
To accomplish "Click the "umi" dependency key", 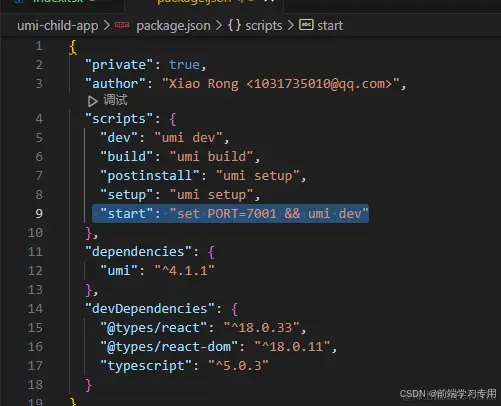I will coord(119,271).
